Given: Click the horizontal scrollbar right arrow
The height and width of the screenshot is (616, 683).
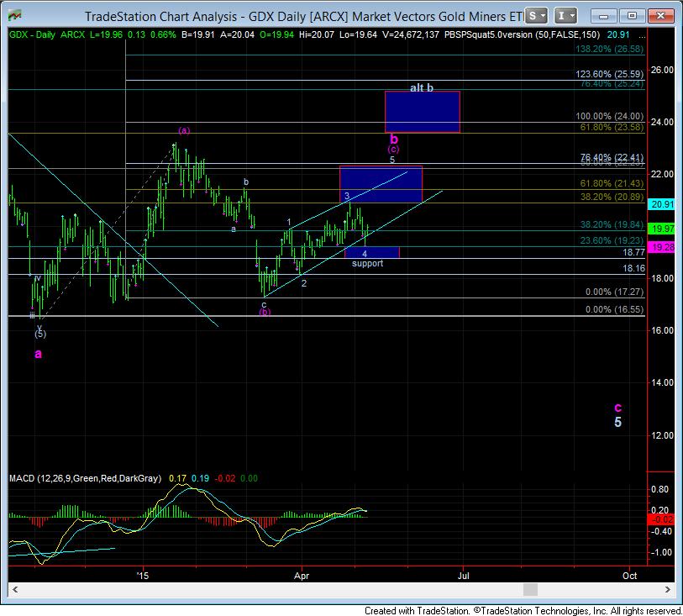Looking at the screenshot, I should click(x=667, y=589).
